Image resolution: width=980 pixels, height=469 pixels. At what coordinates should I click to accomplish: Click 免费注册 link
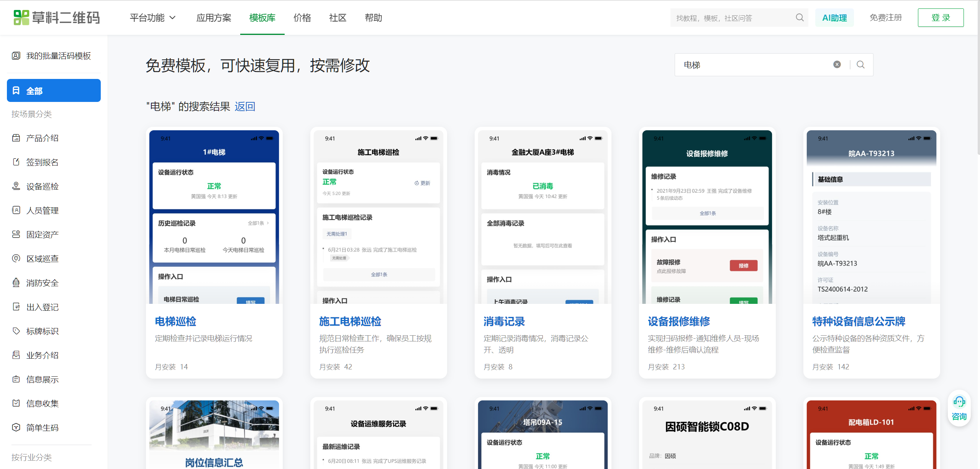[x=885, y=18]
